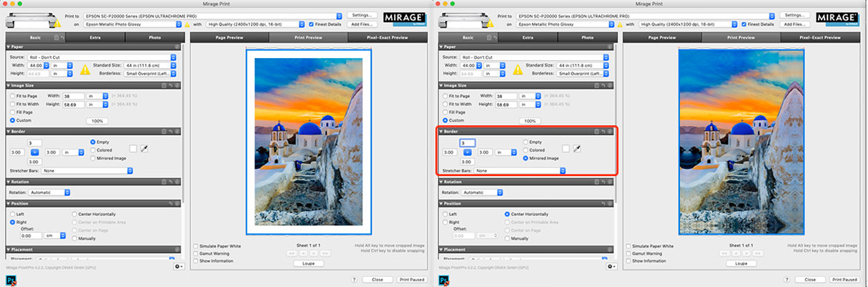Viewport: 868px width, 287px height.
Task: Click Add Files... button in right window
Action: [794, 24]
